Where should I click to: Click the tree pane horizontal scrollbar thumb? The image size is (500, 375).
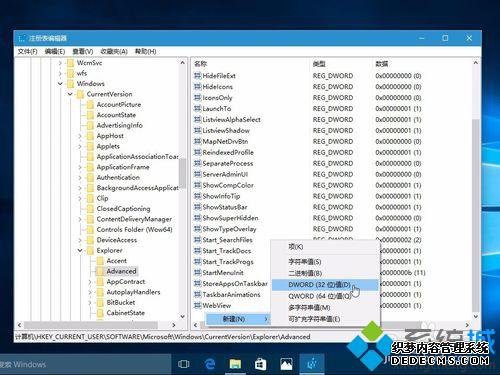[91, 325]
